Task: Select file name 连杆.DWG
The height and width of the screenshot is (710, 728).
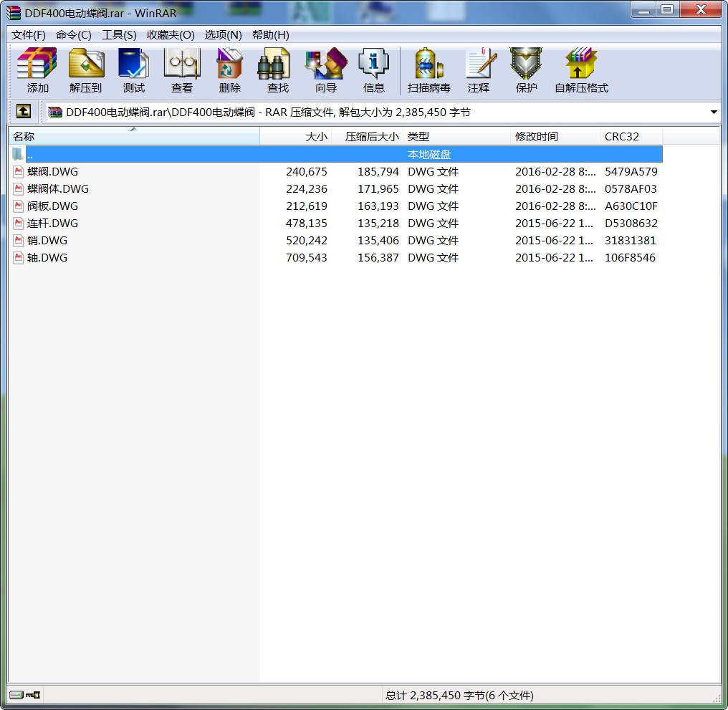Action: click(52, 224)
